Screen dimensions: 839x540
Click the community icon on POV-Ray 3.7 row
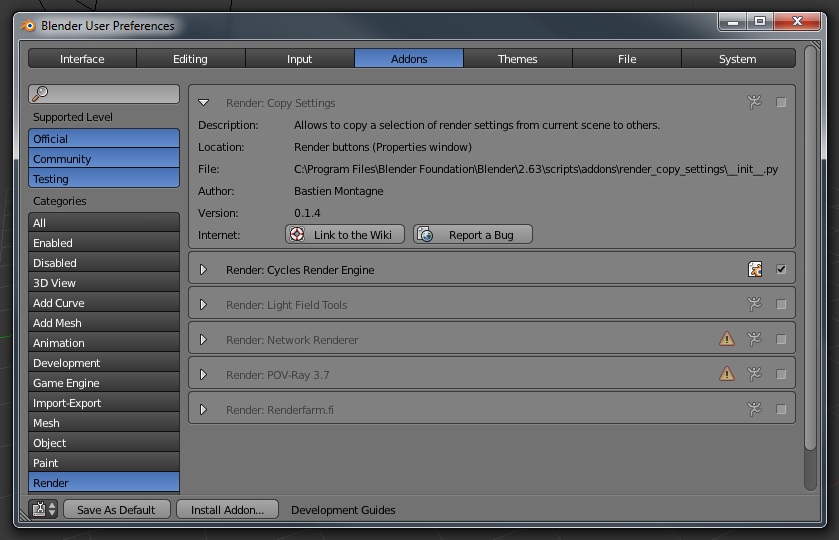[754, 374]
